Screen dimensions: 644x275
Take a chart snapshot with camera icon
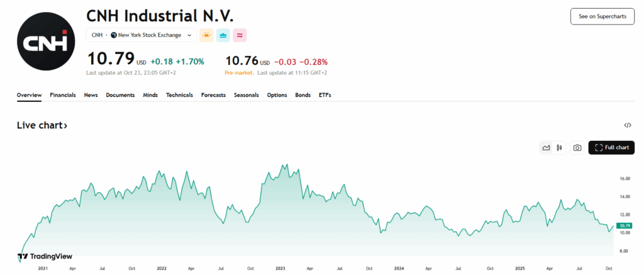coord(577,148)
